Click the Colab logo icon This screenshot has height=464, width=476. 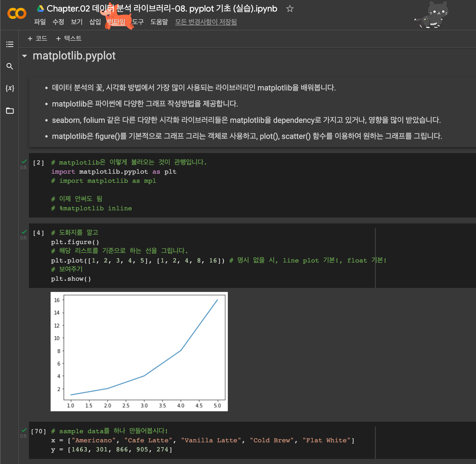pos(17,13)
